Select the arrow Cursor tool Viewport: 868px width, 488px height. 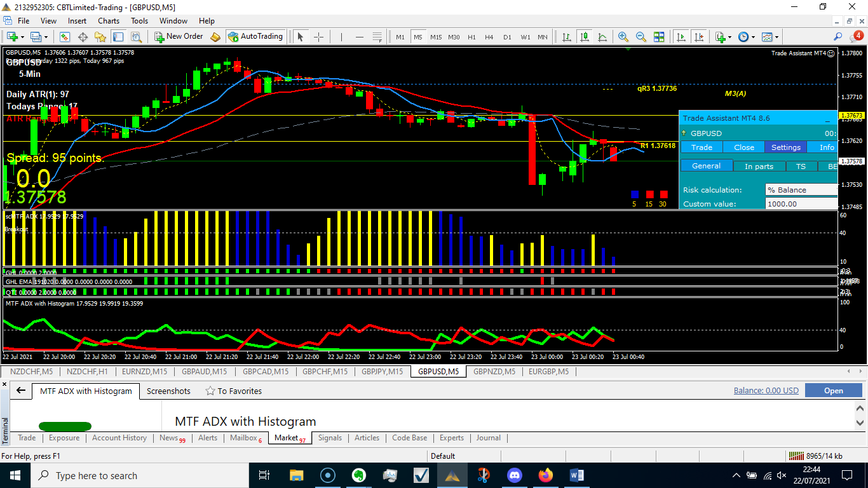pyautogui.click(x=301, y=37)
